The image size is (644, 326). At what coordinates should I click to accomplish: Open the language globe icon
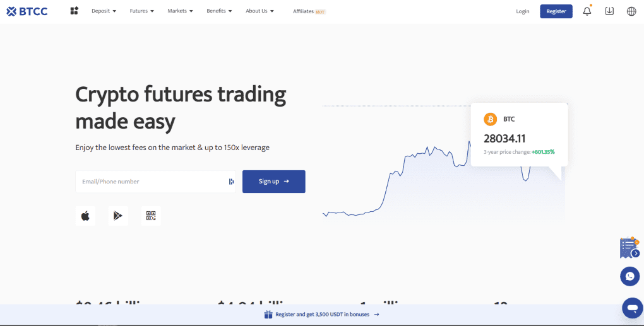(x=631, y=11)
